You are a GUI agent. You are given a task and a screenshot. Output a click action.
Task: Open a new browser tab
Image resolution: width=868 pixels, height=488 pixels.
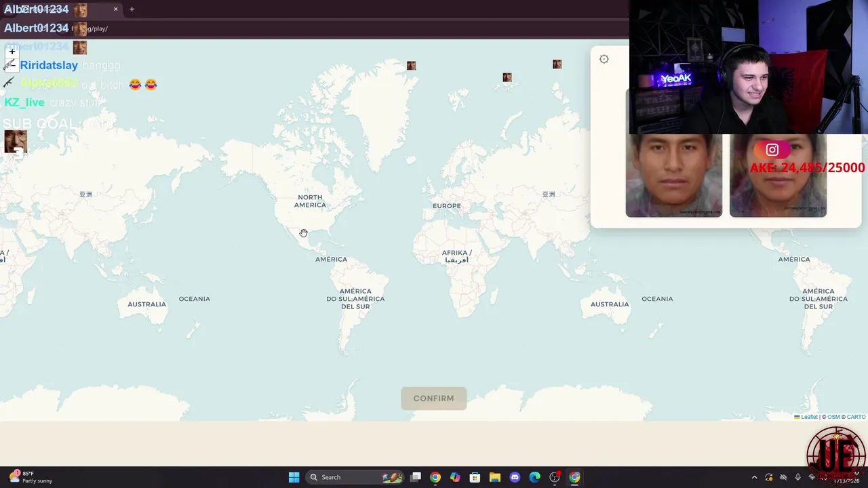point(132,9)
